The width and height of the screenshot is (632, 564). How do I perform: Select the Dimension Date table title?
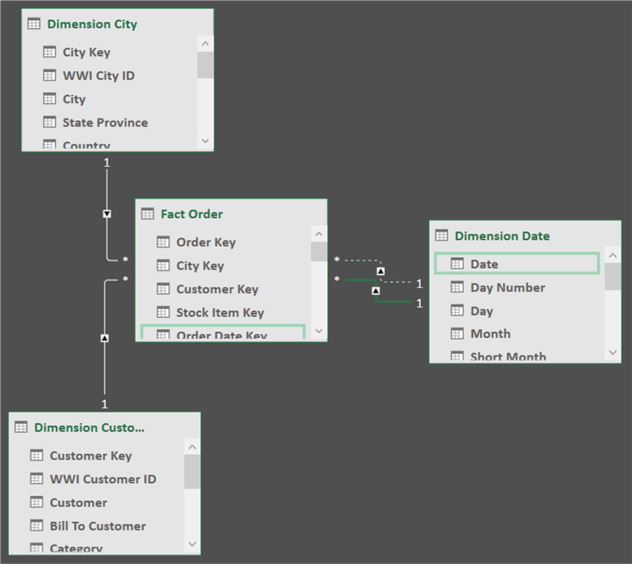pyautogui.click(x=502, y=236)
